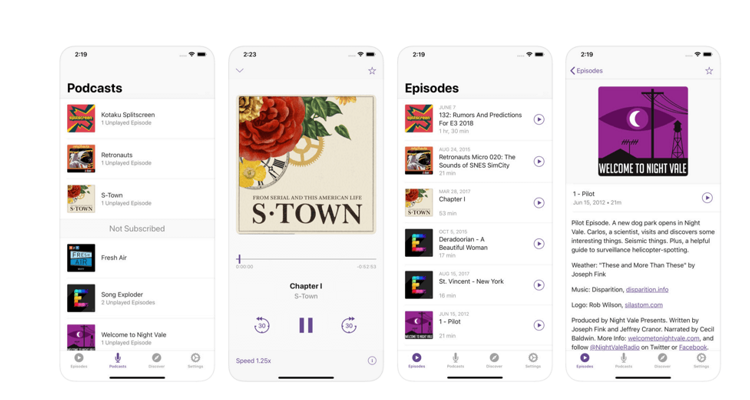Change playback Speed 1.25x

coord(254,361)
